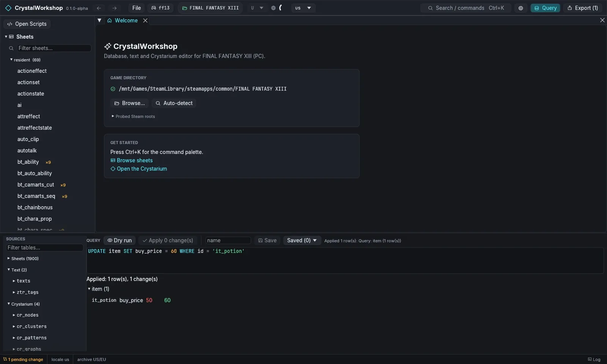Open the Crystarium link
Image resolution: width=607 pixels, height=364 pixels.
tap(139, 169)
